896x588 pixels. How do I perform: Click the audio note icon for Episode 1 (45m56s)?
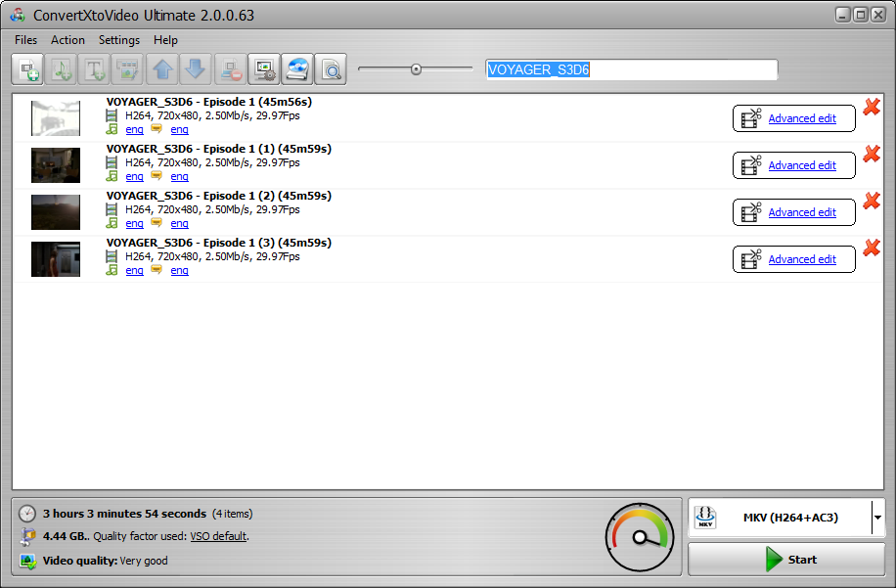[x=112, y=129]
